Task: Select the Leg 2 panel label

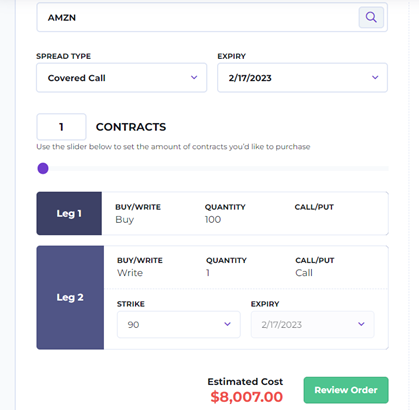Action: tap(70, 297)
